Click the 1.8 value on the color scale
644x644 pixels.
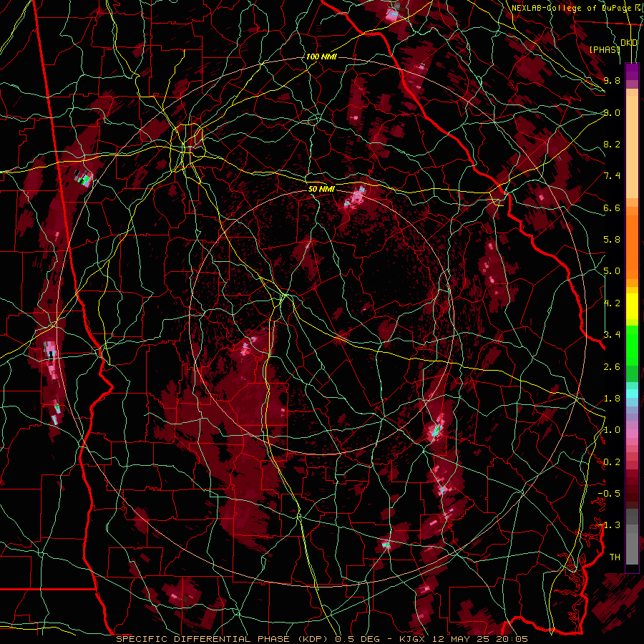(612, 399)
